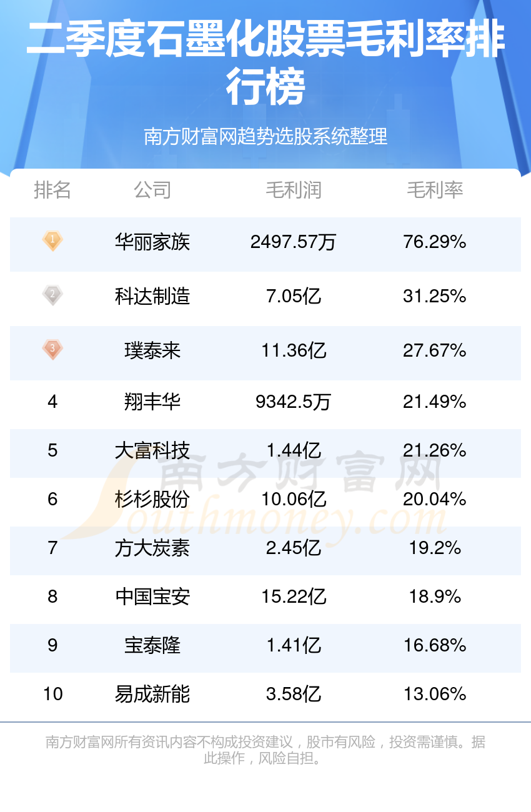Open company 华丽家族 entry
The image size is (531, 812).
click(x=152, y=242)
